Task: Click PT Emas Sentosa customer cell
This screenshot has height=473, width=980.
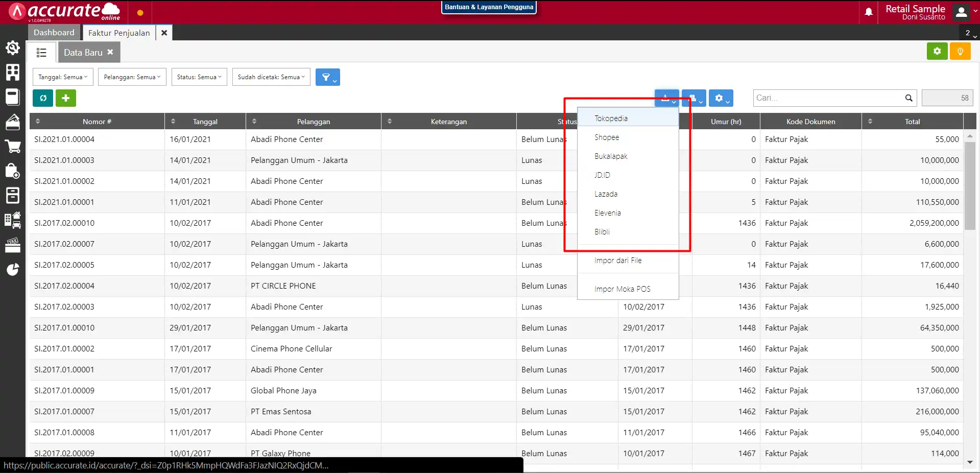Action: [x=313, y=412]
